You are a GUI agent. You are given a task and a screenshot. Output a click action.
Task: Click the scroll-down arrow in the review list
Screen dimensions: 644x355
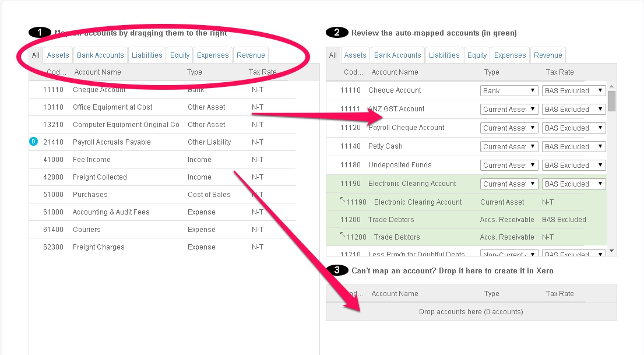611,251
